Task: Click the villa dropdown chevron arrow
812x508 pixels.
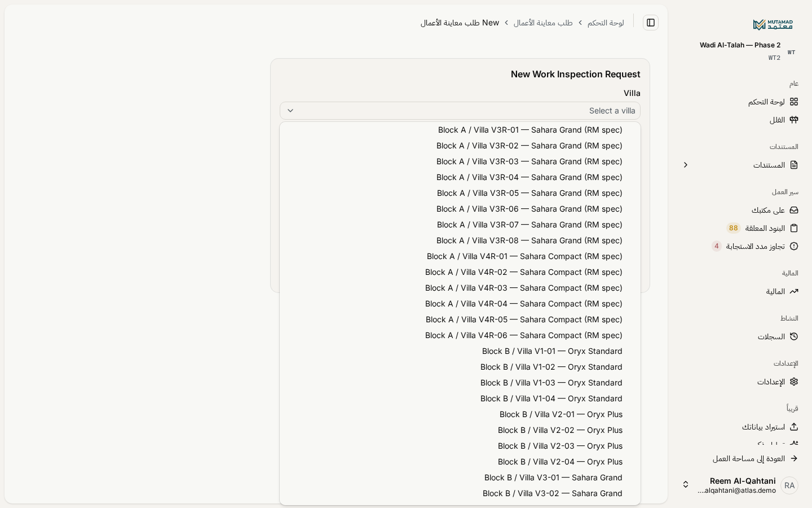Action: coord(290,111)
